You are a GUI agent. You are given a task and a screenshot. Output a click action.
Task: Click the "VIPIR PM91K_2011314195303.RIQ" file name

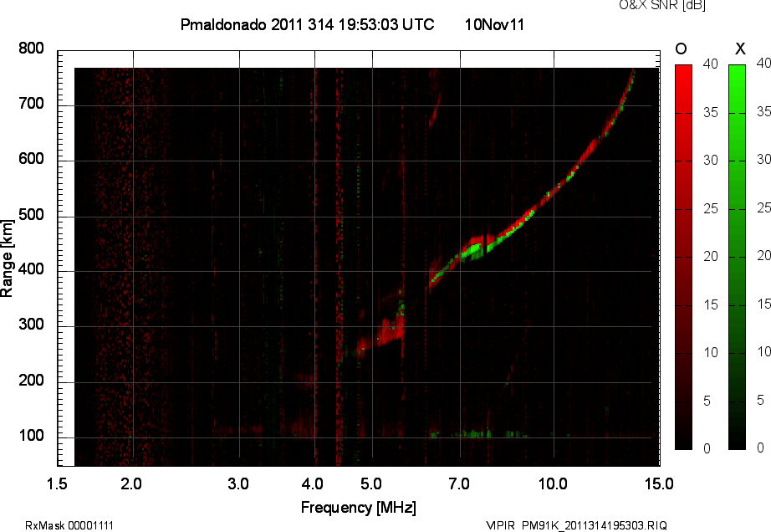pos(576,525)
